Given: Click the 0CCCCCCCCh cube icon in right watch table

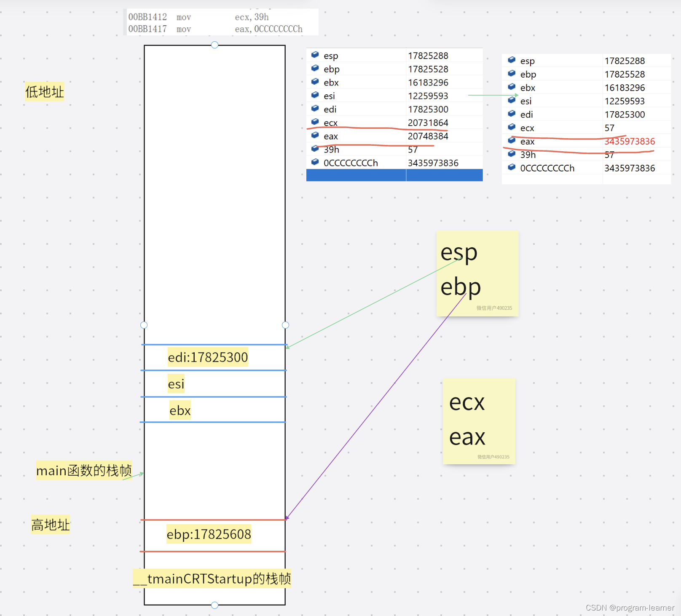Looking at the screenshot, I should click(512, 167).
